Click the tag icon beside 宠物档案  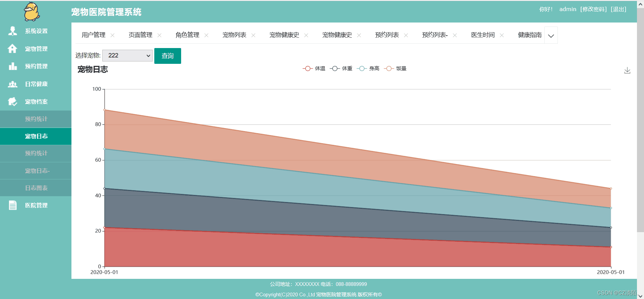(x=12, y=101)
